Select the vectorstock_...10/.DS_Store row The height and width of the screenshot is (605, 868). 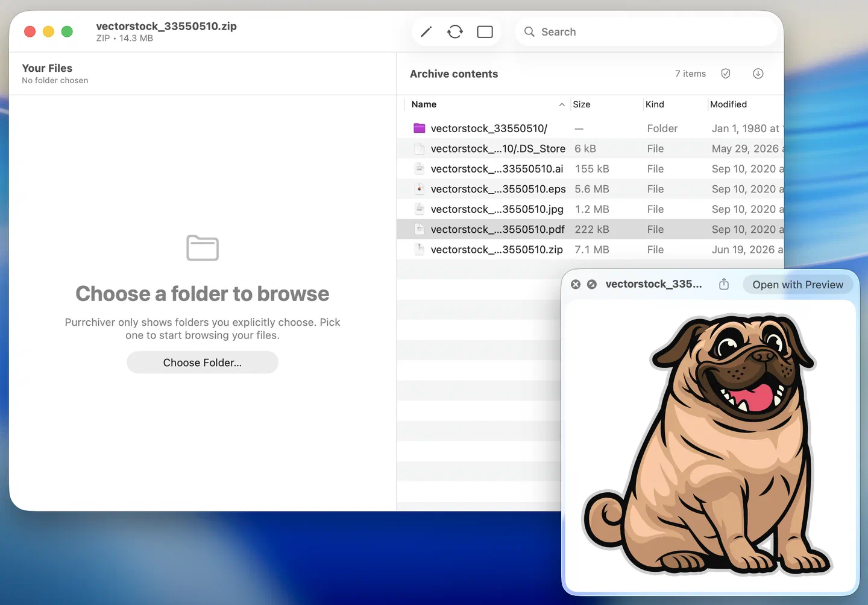tap(590, 148)
